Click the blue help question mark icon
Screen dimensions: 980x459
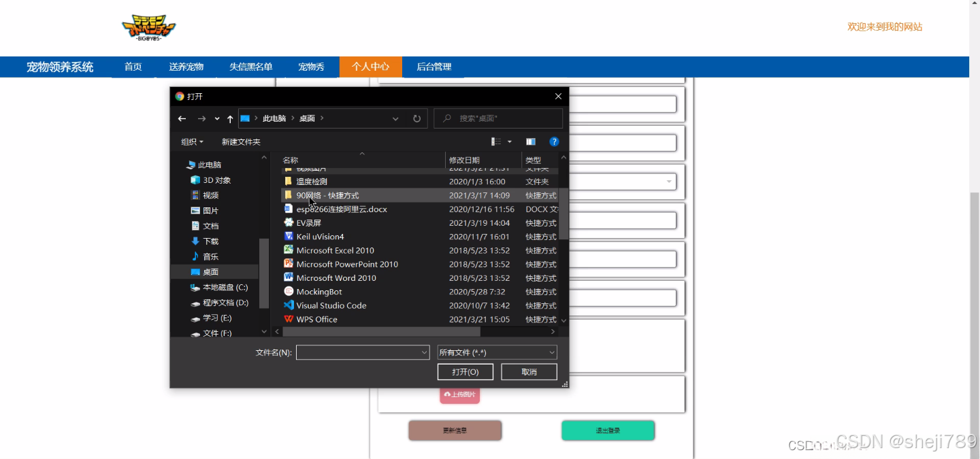(554, 141)
